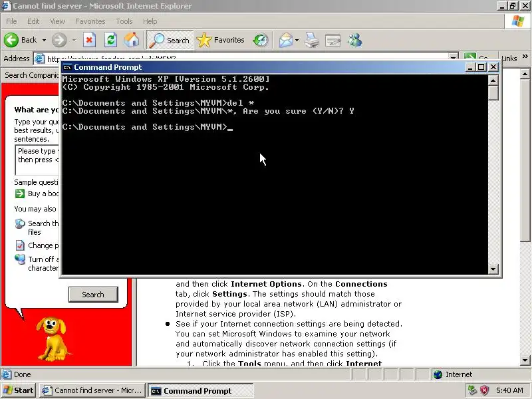Maximize the Command Prompt window
532x399 pixels.
click(x=481, y=67)
